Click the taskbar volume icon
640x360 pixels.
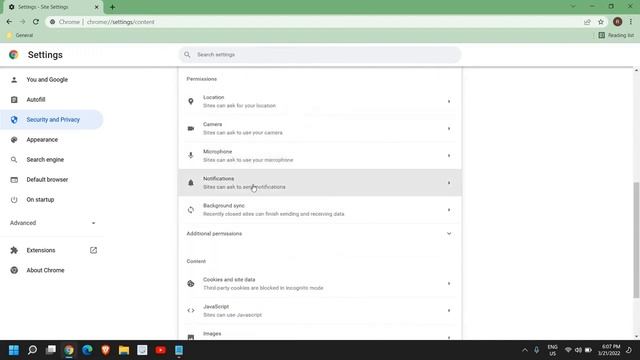click(x=578, y=350)
